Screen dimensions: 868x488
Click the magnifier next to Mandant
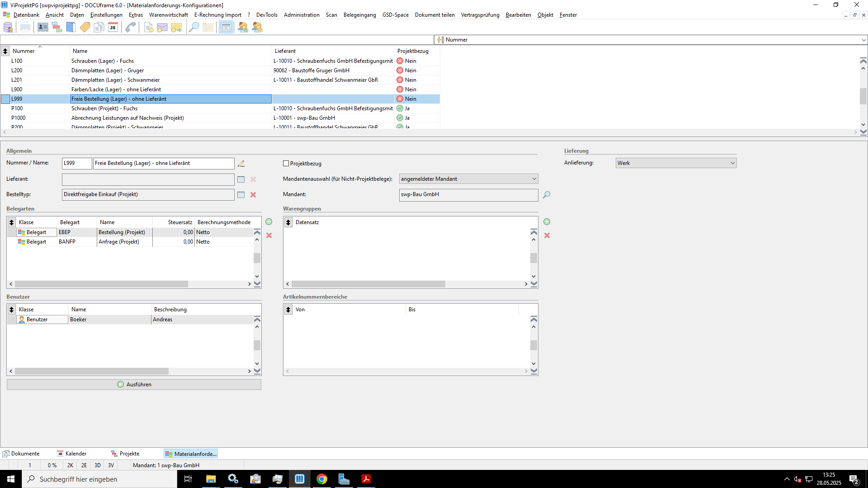[547, 195]
